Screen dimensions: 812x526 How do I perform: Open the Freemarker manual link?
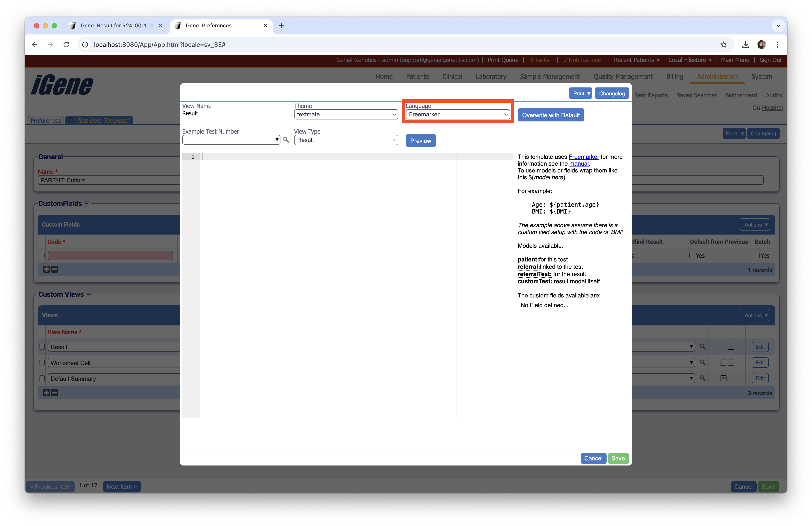coord(579,163)
